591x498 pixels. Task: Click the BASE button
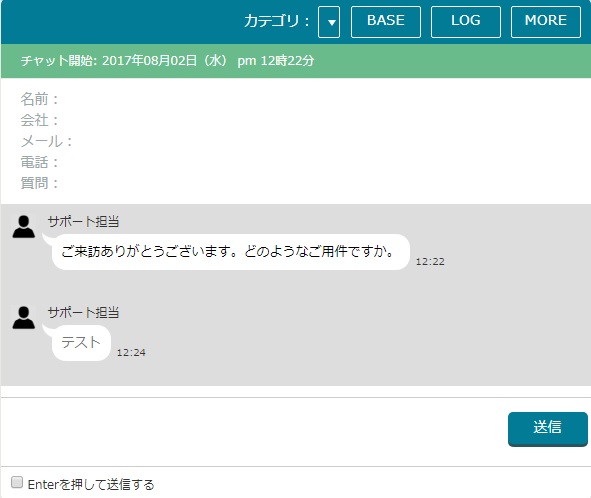tap(386, 22)
